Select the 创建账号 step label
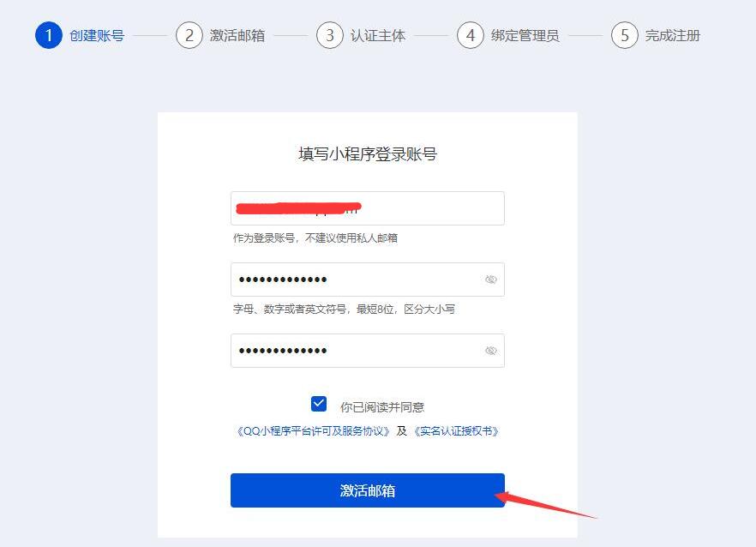 click(97, 36)
